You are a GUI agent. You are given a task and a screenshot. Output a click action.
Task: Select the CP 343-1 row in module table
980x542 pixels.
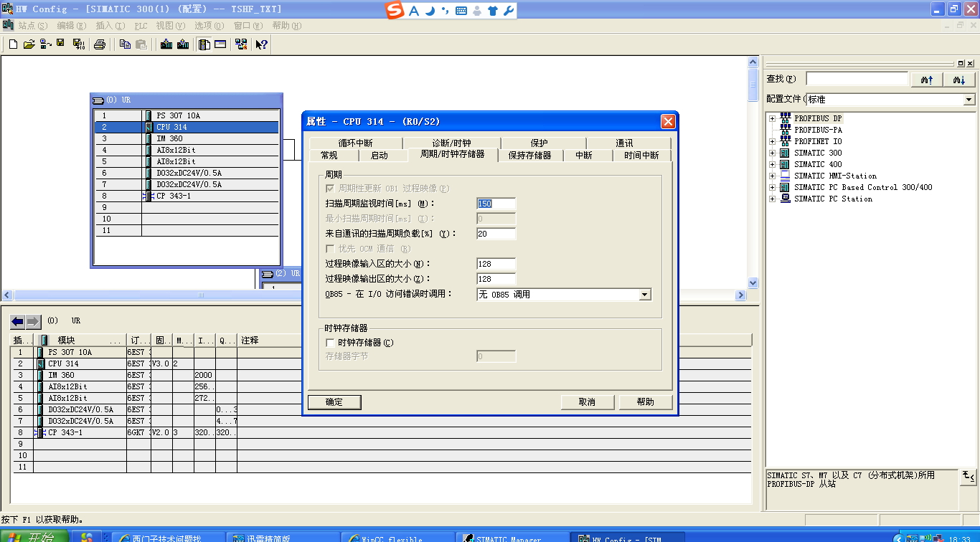[x=382, y=432]
